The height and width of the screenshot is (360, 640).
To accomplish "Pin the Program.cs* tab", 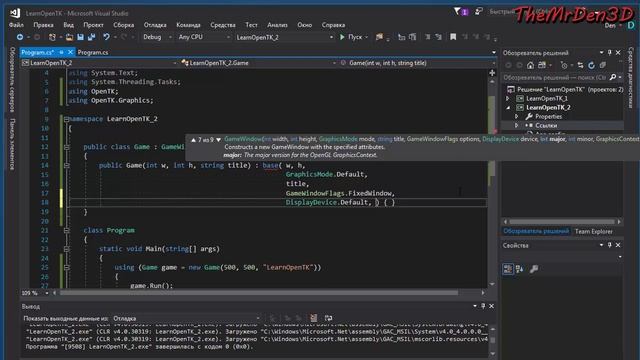I will [61, 52].
